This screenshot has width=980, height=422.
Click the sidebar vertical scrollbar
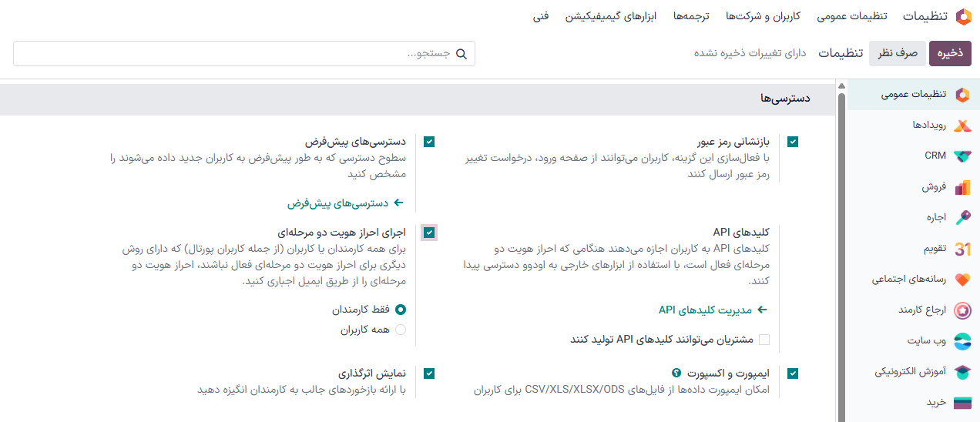tap(841, 231)
